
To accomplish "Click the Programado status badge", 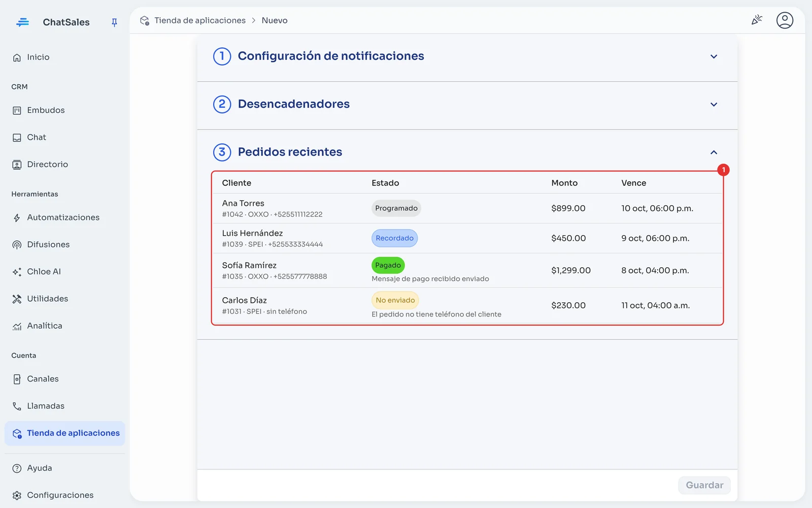I will pos(396,208).
